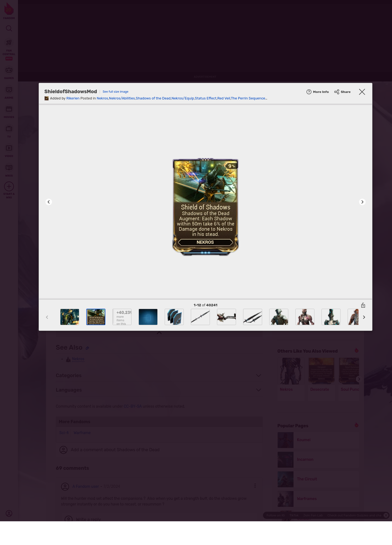Image resolution: width=392 pixels, height=545 pixels.
Task: Open the Wikis section icon
Action: 9,171
